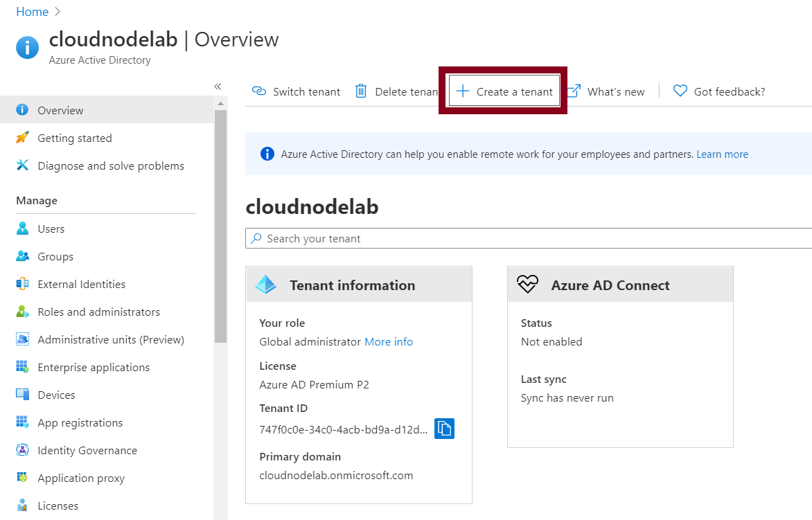Click the What's new button
The width and height of the screenshot is (812, 520).
[x=606, y=91]
